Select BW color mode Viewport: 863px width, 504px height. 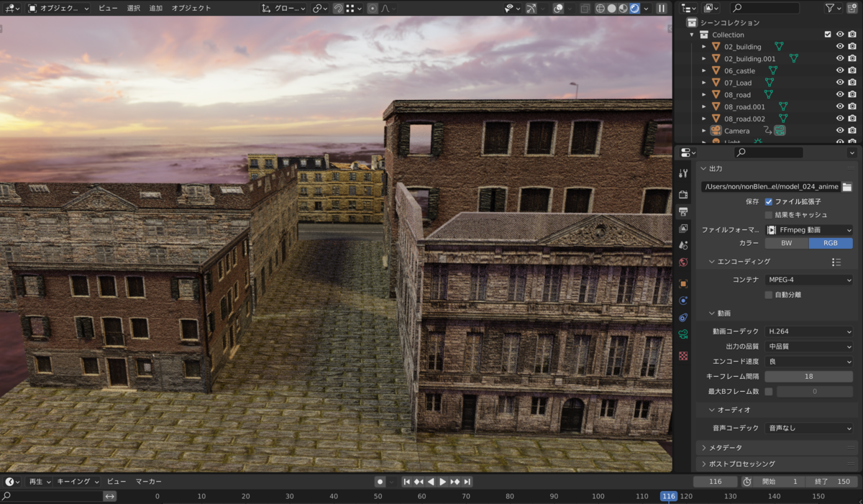click(787, 243)
